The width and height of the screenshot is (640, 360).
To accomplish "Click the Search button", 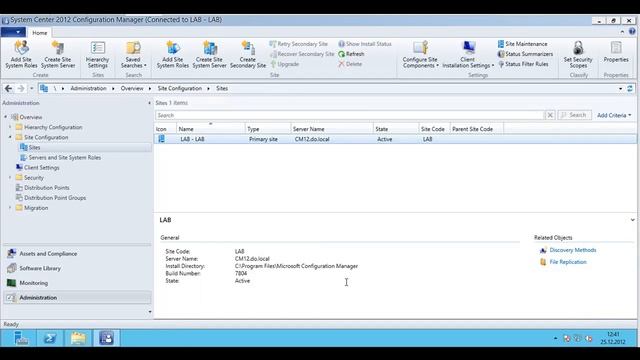I will [x=574, y=116].
